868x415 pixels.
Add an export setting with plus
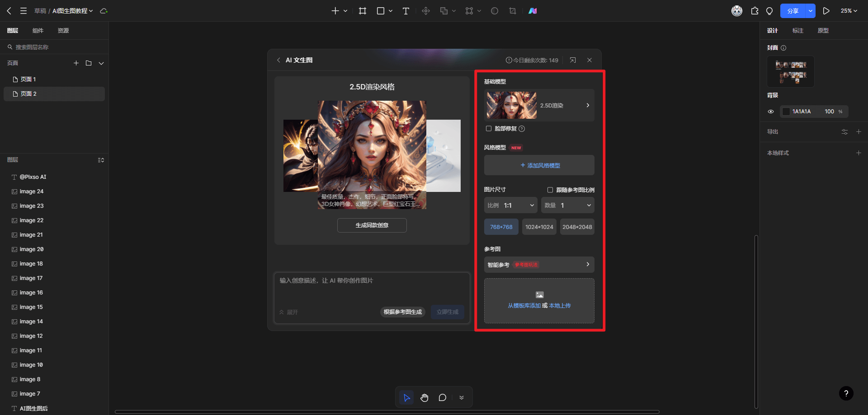point(859,132)
